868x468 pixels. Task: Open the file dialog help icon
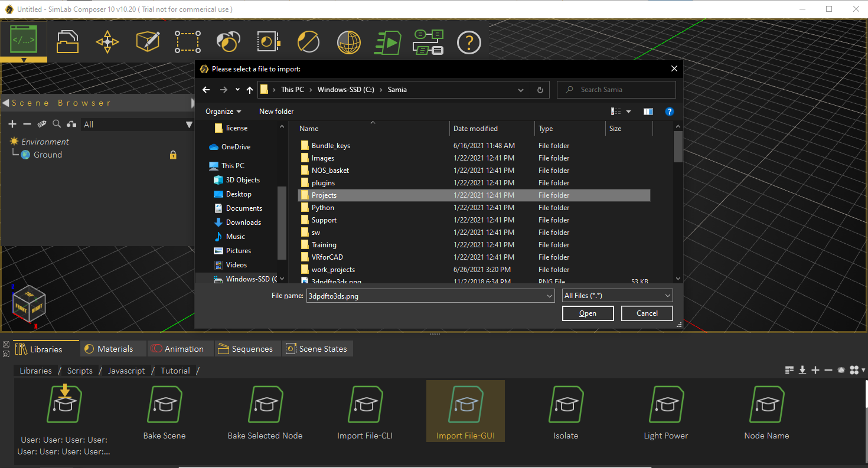point(670,112)
